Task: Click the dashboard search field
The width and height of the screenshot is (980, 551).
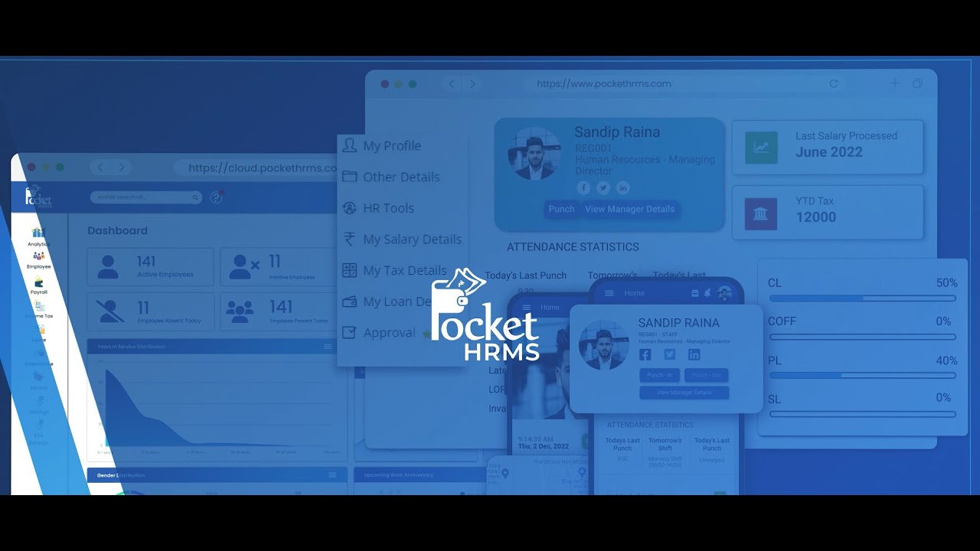Action: pos(146,197)
